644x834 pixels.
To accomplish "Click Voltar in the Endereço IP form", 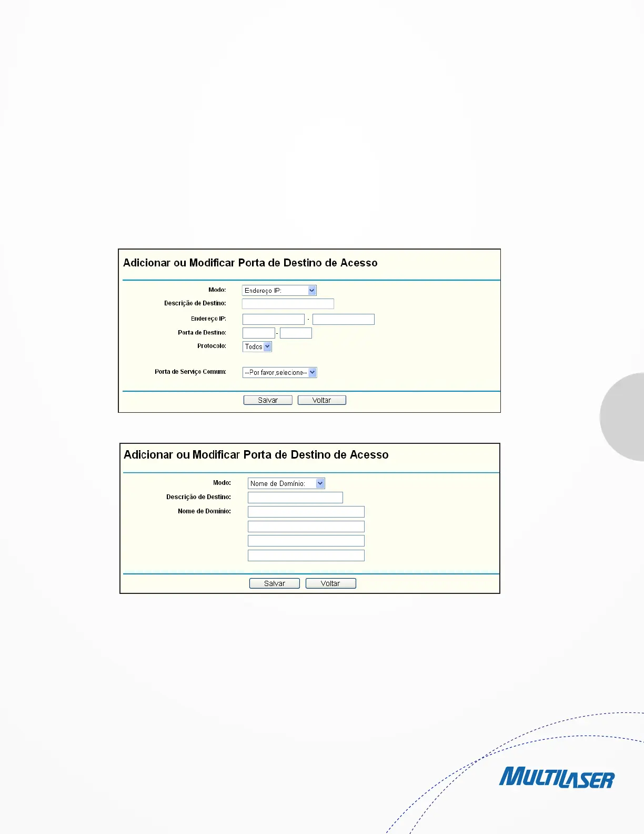I will [x=322, y=400].
